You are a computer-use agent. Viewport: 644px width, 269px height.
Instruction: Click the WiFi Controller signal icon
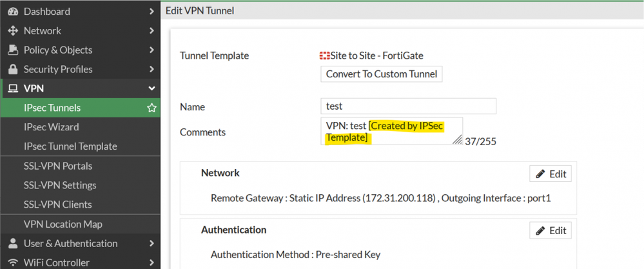click(x=12, y=263)
